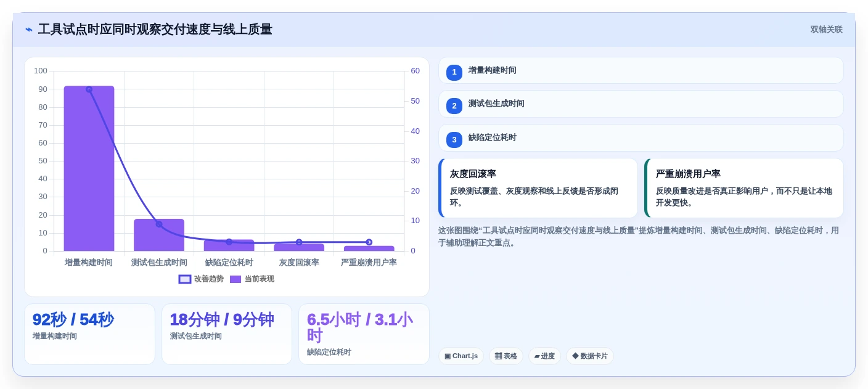Screen dimensions: 868x389
Task: Click the bar for 缺陷定位耗时
Action: click(229, 245)
